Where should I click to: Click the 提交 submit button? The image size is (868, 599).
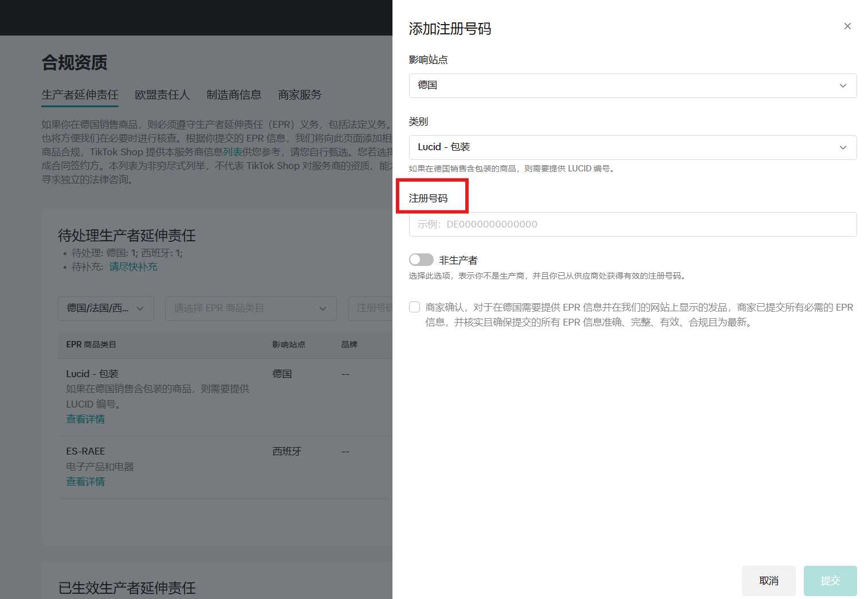point(830,581)
